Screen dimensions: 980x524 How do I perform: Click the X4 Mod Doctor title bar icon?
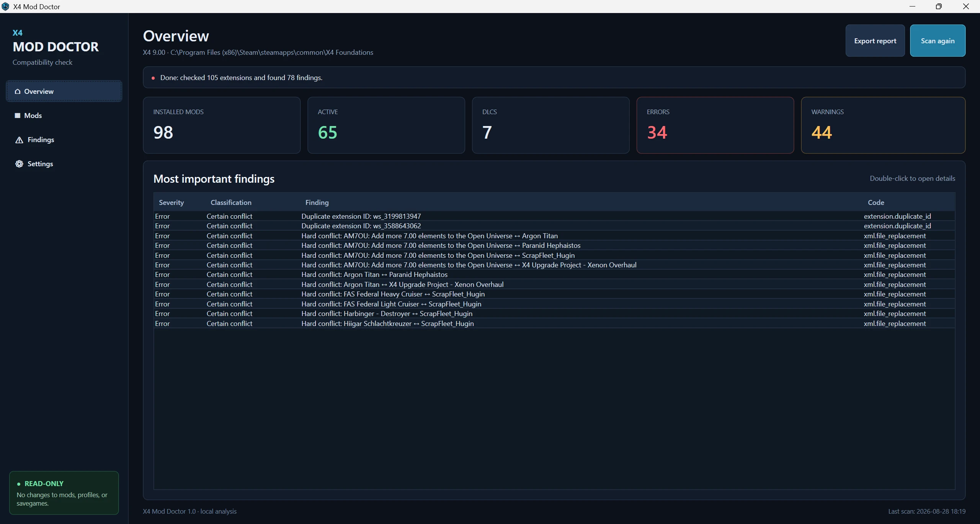(x=5, y=7)
